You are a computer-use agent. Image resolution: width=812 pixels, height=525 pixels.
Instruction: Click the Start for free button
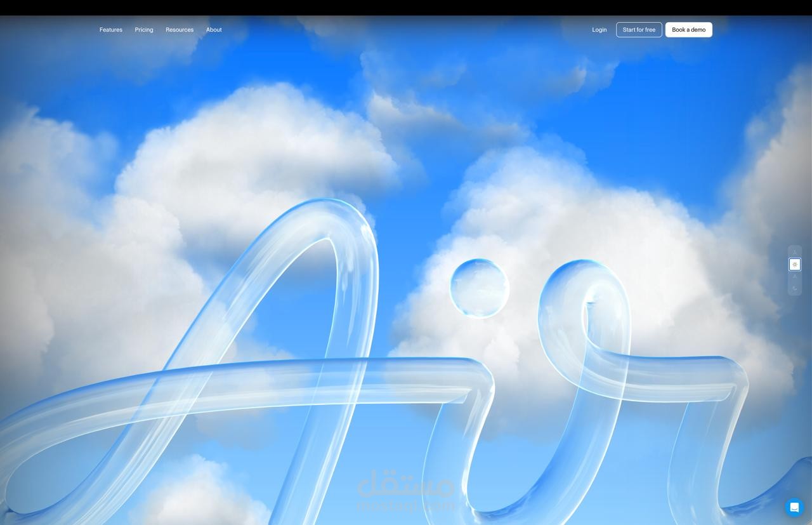[639, 30]
